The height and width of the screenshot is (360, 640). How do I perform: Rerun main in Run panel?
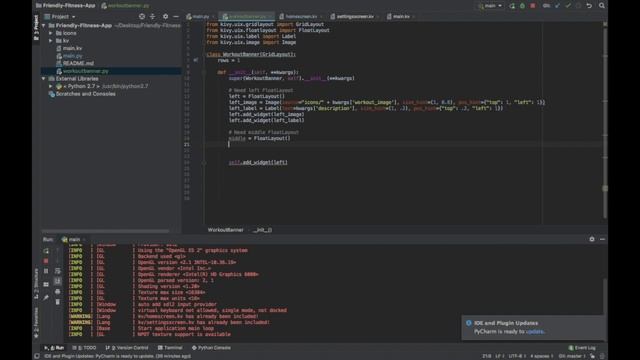[46, 251]
